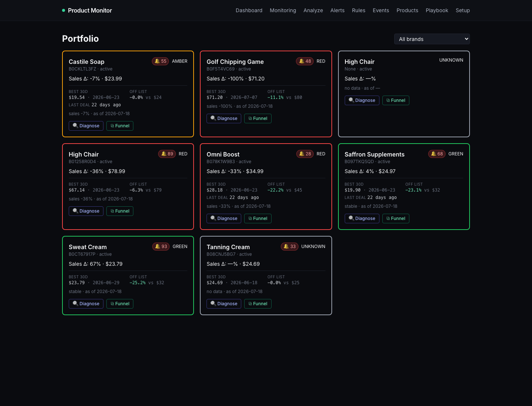Viewport: 532px width, 406px height.
Task: Open the Funnel for Golf Chipping Game
Action: coord(258,118)
